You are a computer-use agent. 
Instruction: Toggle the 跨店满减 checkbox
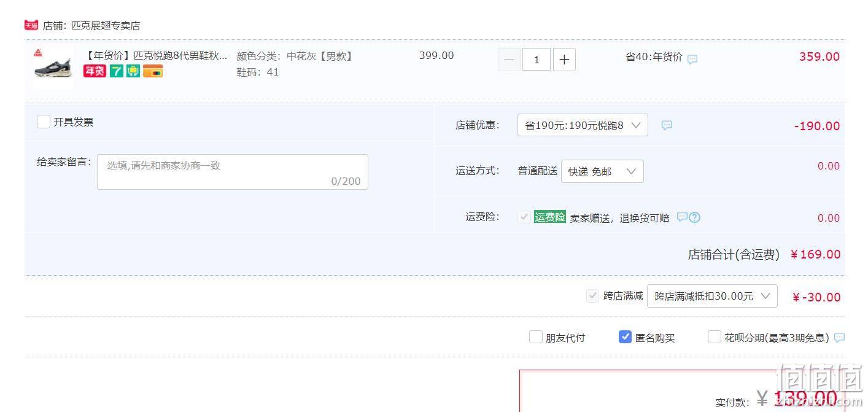coord(592,296)
